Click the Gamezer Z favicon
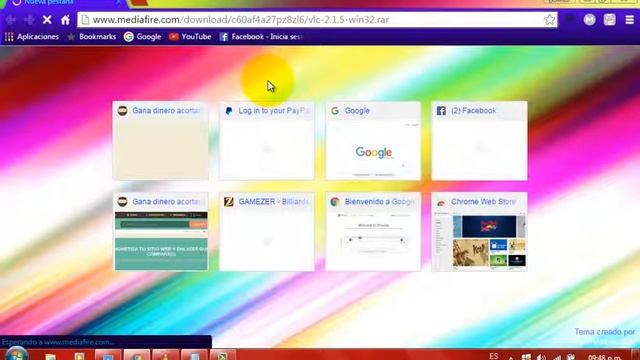640x360 pixels. 229,202
